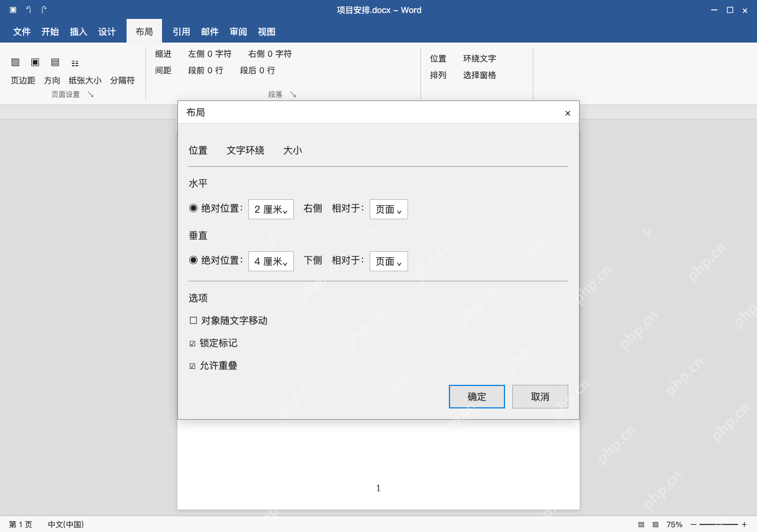Select 绝对位置 radio under 垂直
The width and height of the screenshot is (757, 532).
point(193,260)
